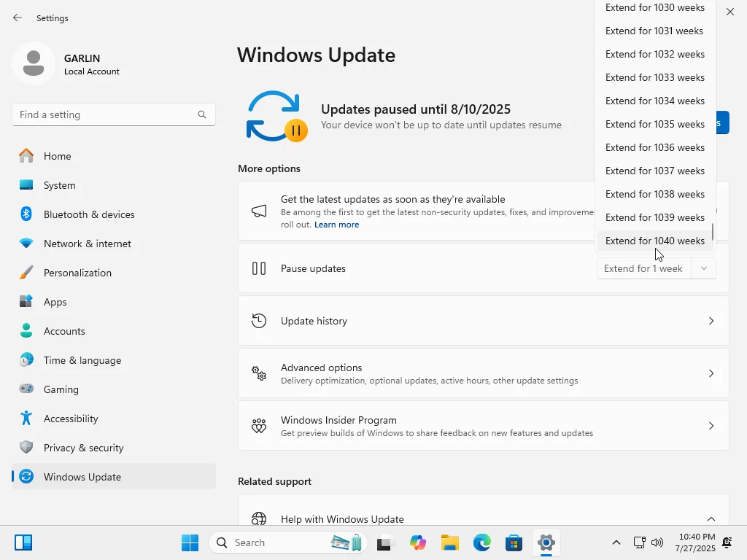Viewport: 747px width, 560px height.
Task: Open Update history
Action: [483, 321]
